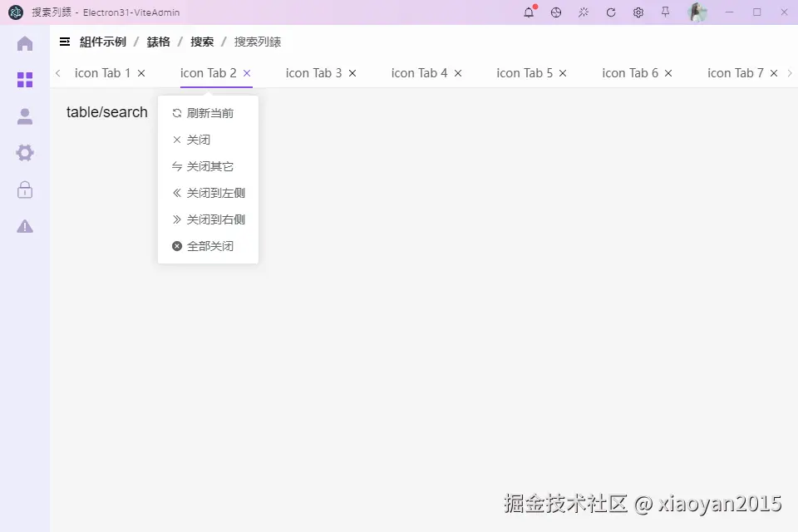Choose 全部关闭 to close all tabs

208,246
